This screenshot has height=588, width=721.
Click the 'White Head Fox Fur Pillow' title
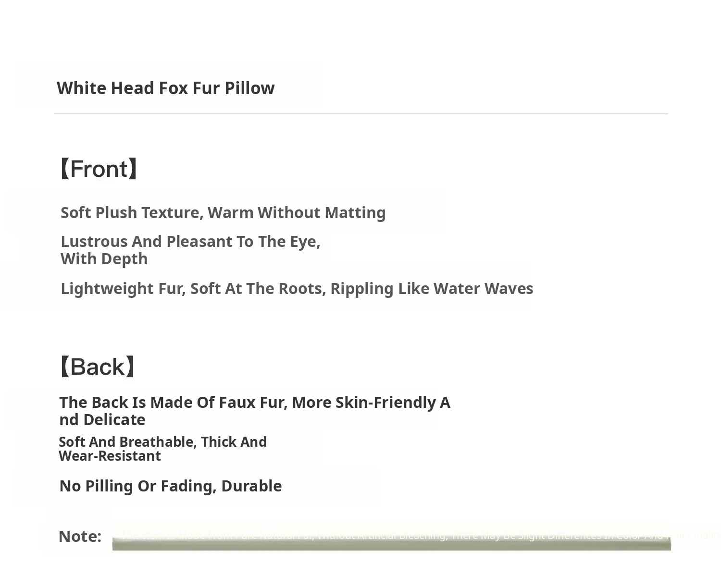(x=165, y=88)
